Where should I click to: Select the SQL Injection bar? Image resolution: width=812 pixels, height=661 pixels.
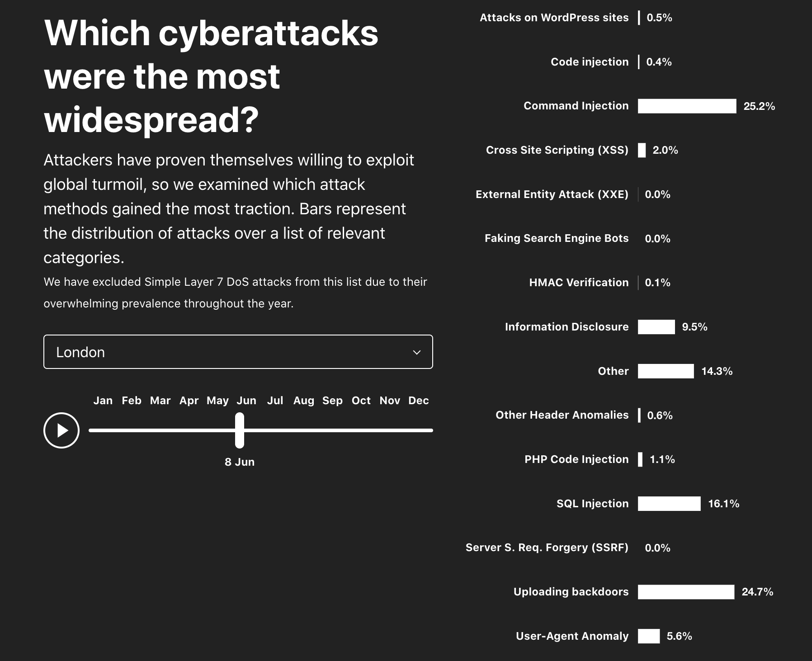tap(669, 504)
